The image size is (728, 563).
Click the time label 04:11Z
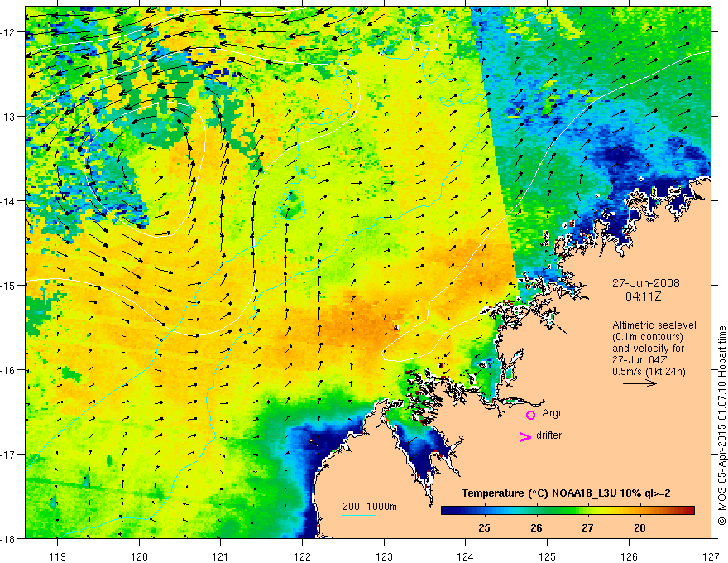coord(643,296)
